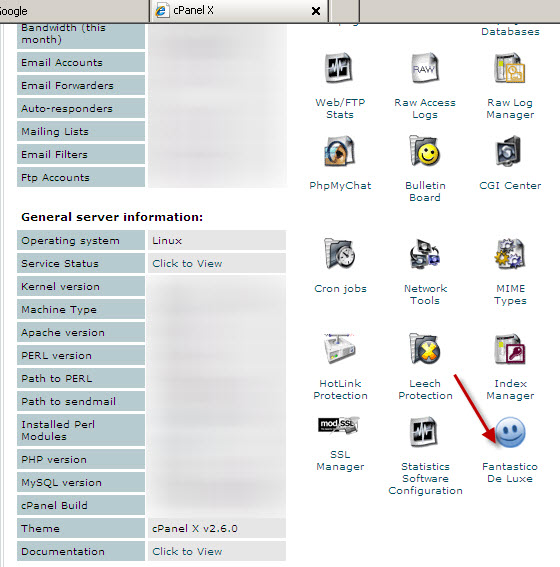The width and height of the screenshot is (560, 567).
Task: Open the MIME Types gears icon
Action: point(510,253)
